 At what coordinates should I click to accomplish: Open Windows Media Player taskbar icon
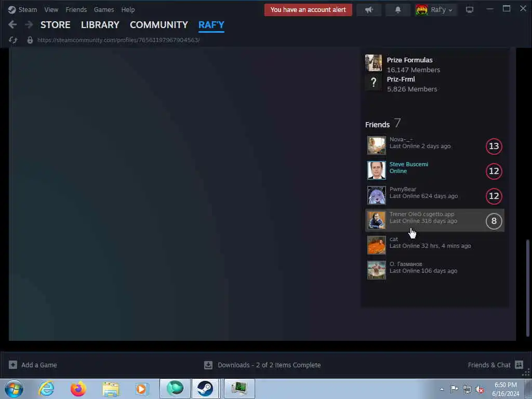(141, 389)
